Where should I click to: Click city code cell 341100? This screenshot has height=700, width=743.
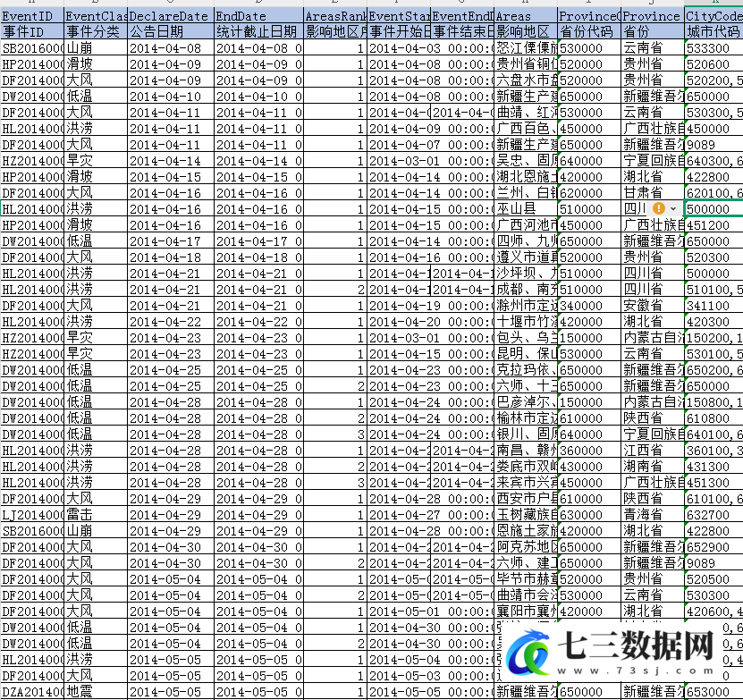pyautogui.click(x=713, y=306)
